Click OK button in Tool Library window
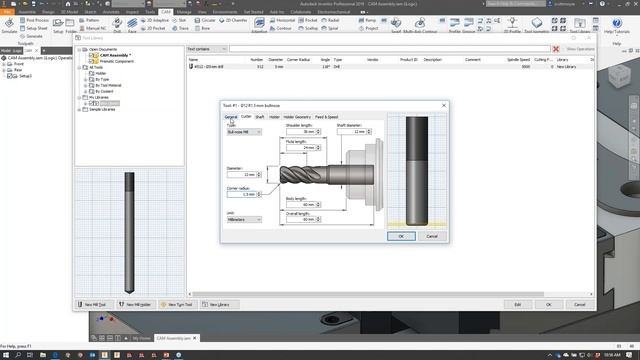Viewport: 640px width, 360px height. point(549,304)
